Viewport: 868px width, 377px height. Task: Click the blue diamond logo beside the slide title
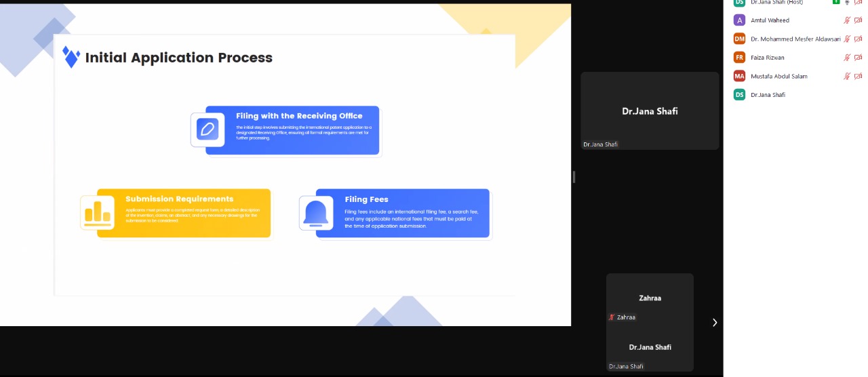71,57
